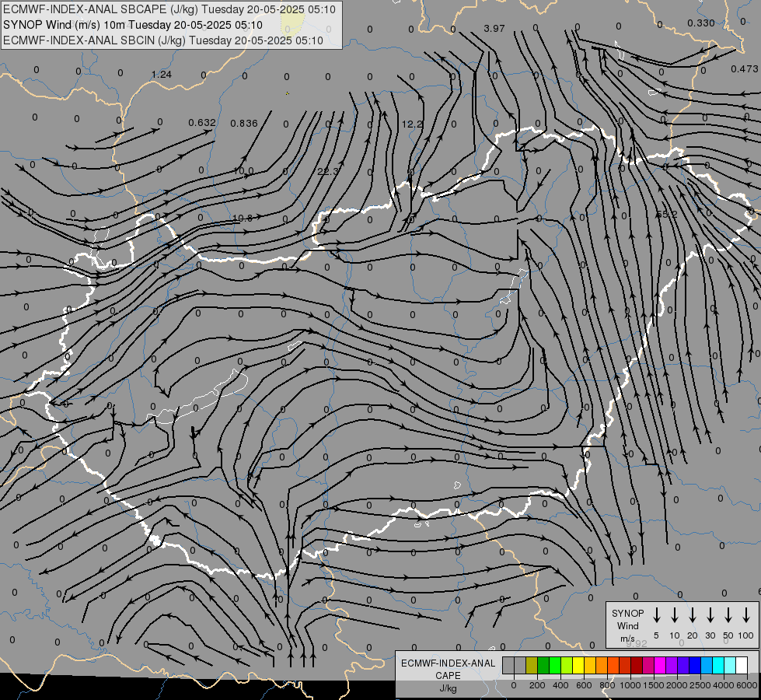Pick the olive swatch in CAPE legend
The width and height of the screenshot is (761, 700).
coord(532,665)
